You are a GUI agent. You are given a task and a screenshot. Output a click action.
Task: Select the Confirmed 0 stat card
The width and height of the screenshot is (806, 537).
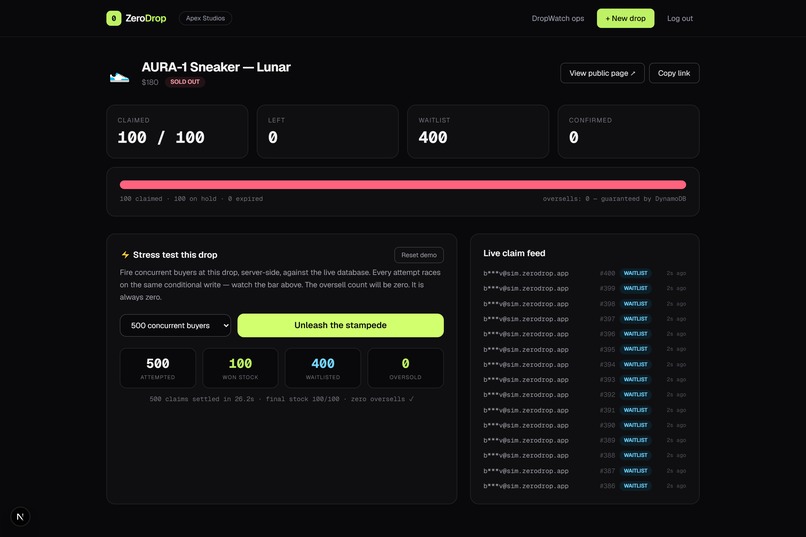coord(628,132)
